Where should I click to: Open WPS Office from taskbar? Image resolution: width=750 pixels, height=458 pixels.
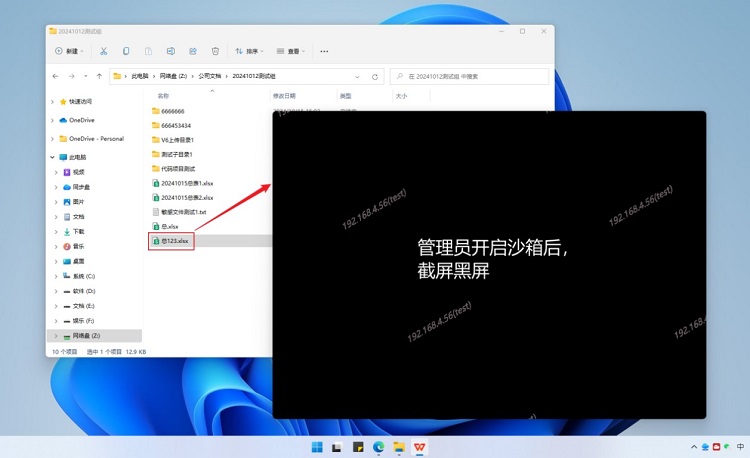419,447
